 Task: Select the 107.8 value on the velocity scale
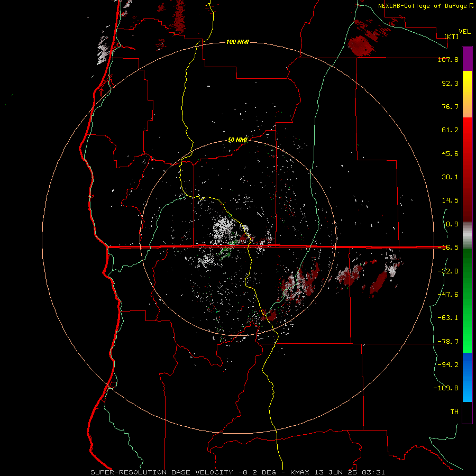[448, 59]
